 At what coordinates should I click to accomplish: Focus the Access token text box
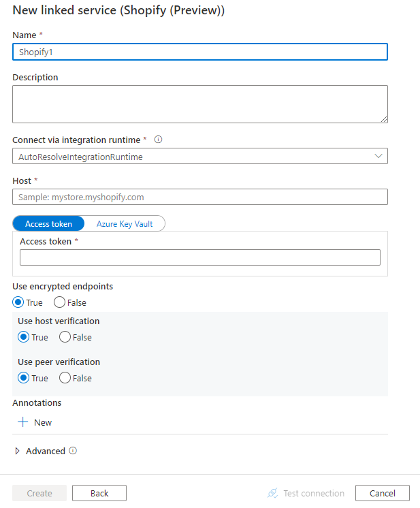200,257
